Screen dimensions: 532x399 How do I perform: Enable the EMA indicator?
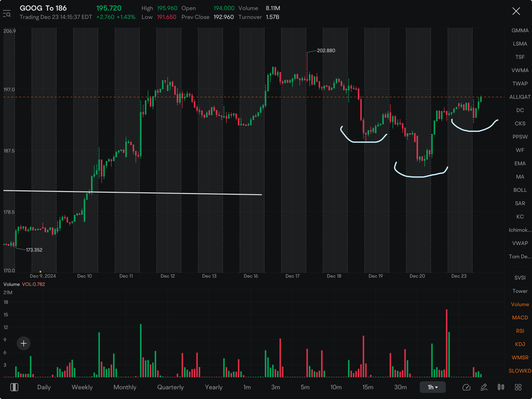pos(520,164)
